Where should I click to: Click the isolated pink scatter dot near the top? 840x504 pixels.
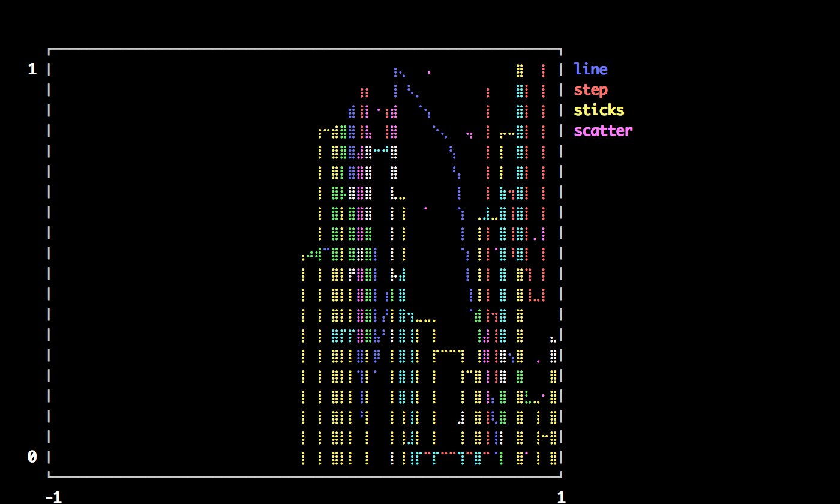point(429,73)
